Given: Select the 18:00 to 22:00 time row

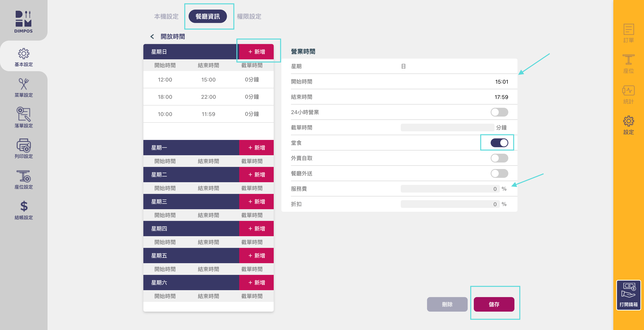Looking at the screenshot, I should coord(208,97).
